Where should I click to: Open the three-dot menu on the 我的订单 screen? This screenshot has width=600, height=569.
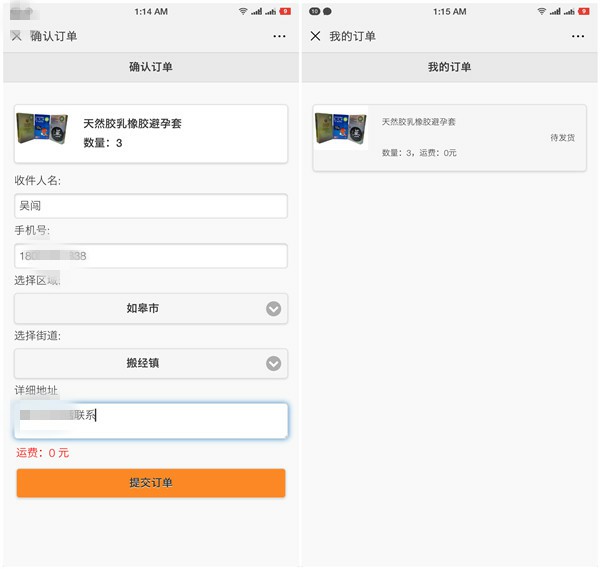click(578, 36)
